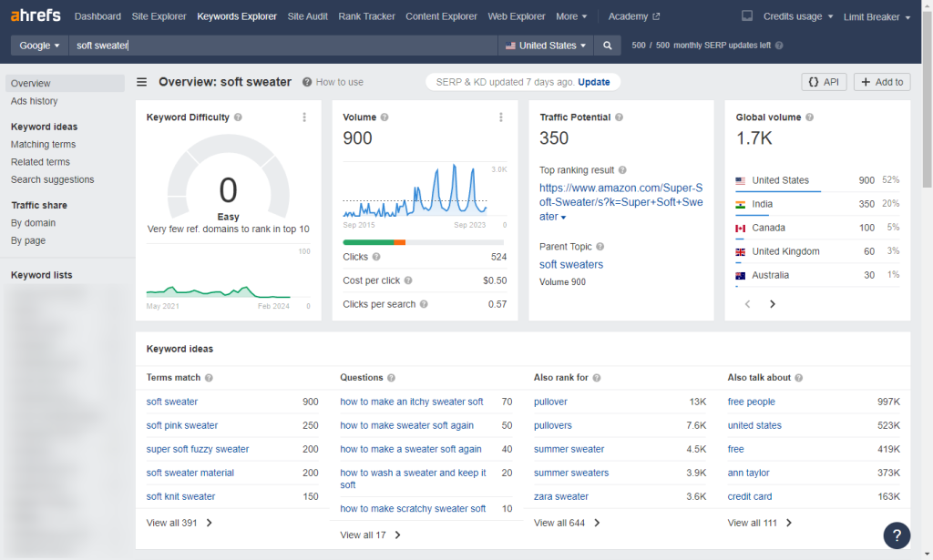This screenshot has width=933, height=560.
Task: Click the United States flag icon in Global volume
Action: pos(742,180)
